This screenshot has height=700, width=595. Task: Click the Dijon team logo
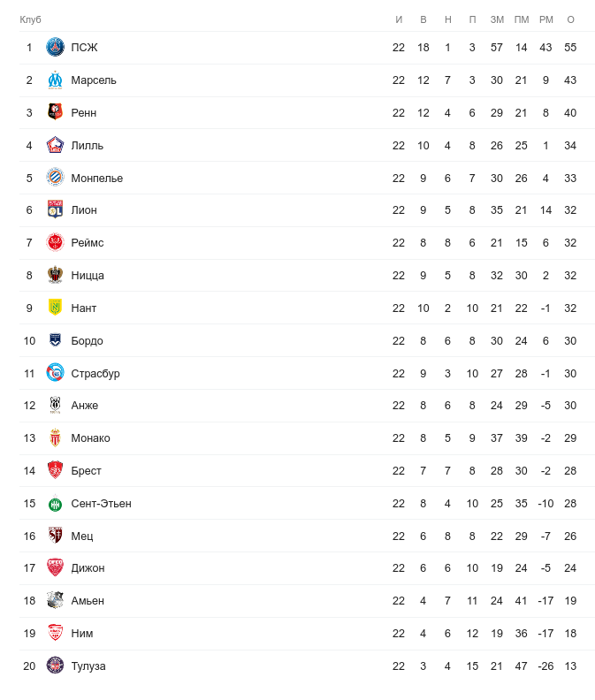point(55,568)
